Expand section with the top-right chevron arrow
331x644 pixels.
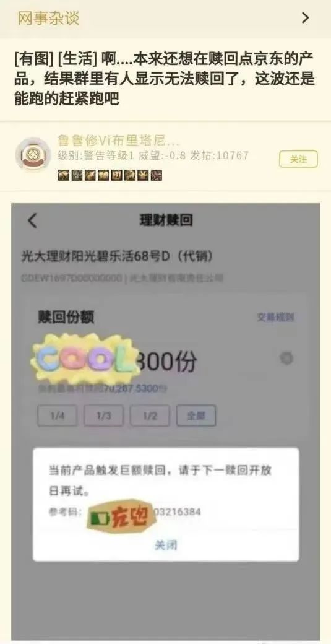pyautogui.click(x=305, y=18)
